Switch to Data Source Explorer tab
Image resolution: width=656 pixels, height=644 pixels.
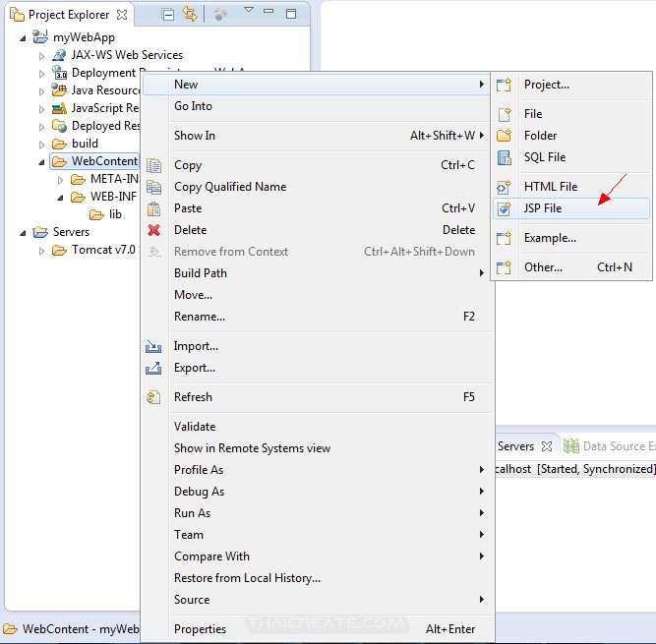[610, 446]
